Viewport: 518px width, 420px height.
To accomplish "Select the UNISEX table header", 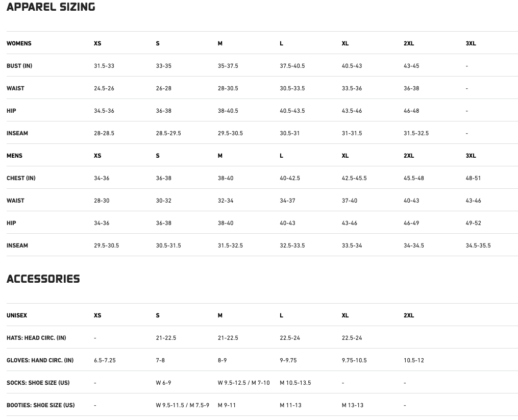I will click(17, 315).
